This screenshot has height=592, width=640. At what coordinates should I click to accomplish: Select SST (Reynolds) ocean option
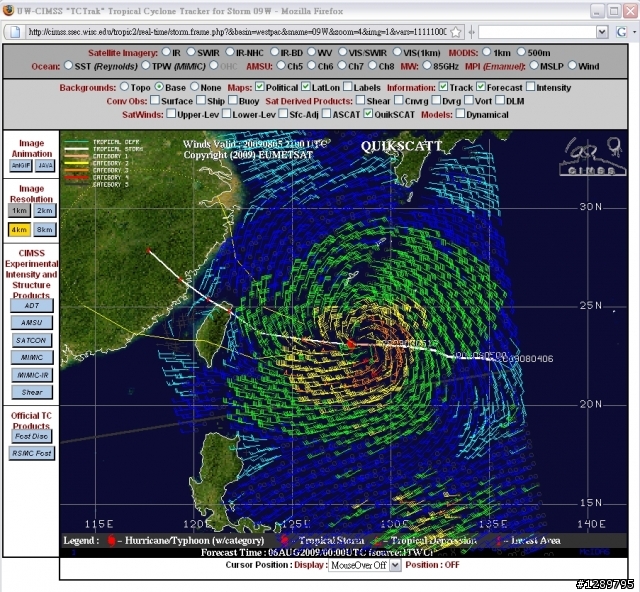[x=68, y=65]
